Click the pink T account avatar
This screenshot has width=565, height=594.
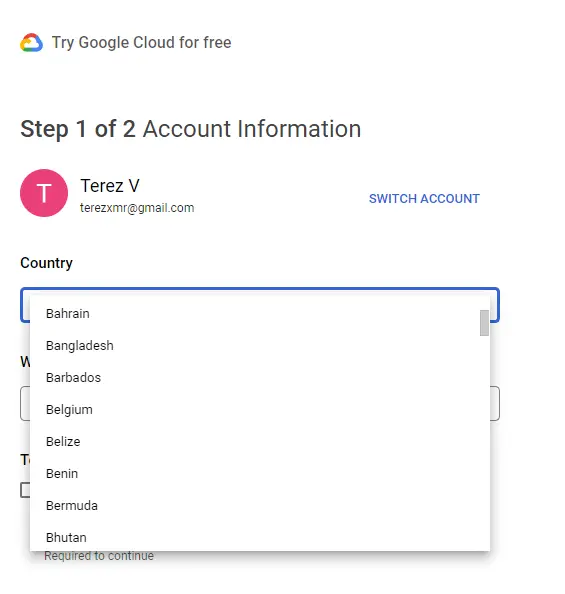coord(44,193)
